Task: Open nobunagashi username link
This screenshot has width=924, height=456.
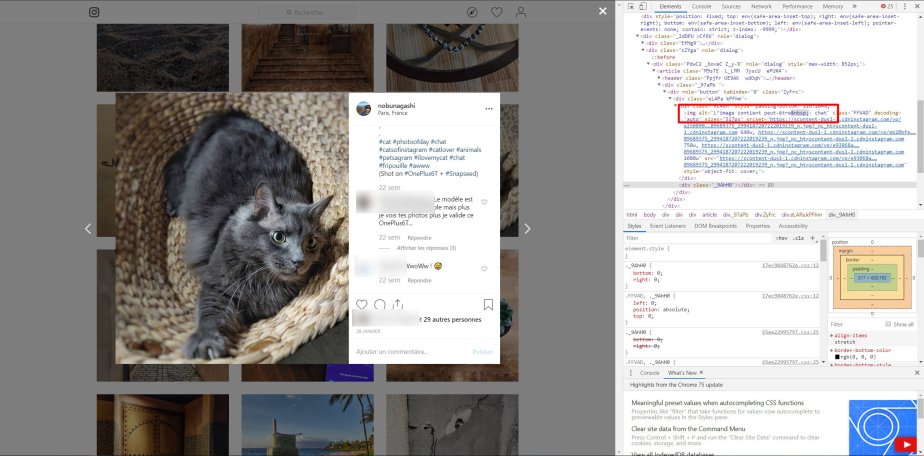Action: tap(396, 105)
